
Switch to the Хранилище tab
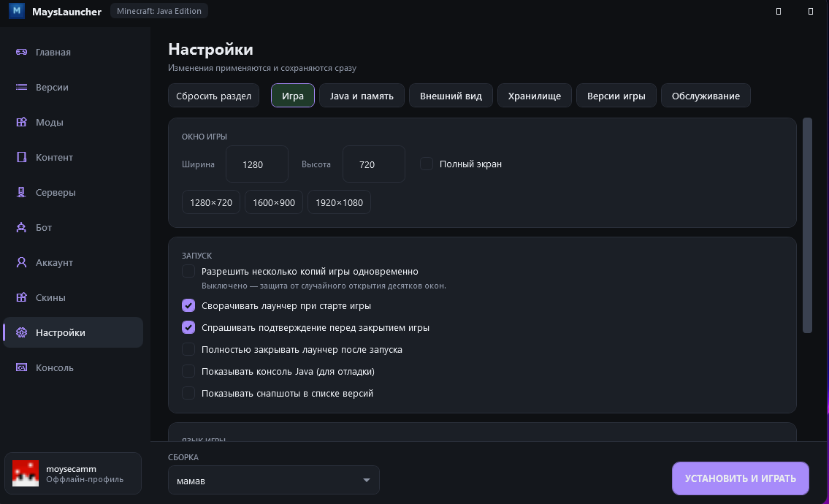pos(535,96)
